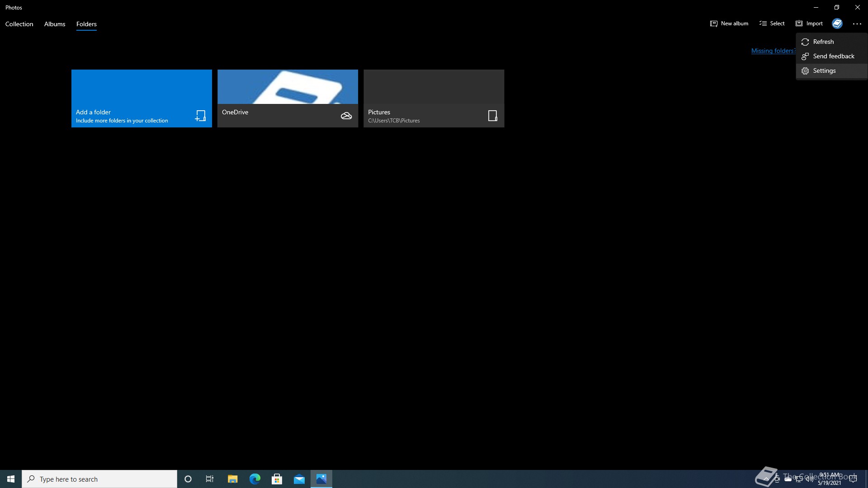Open Microsoft Store taskbar icon

[277, 479]
